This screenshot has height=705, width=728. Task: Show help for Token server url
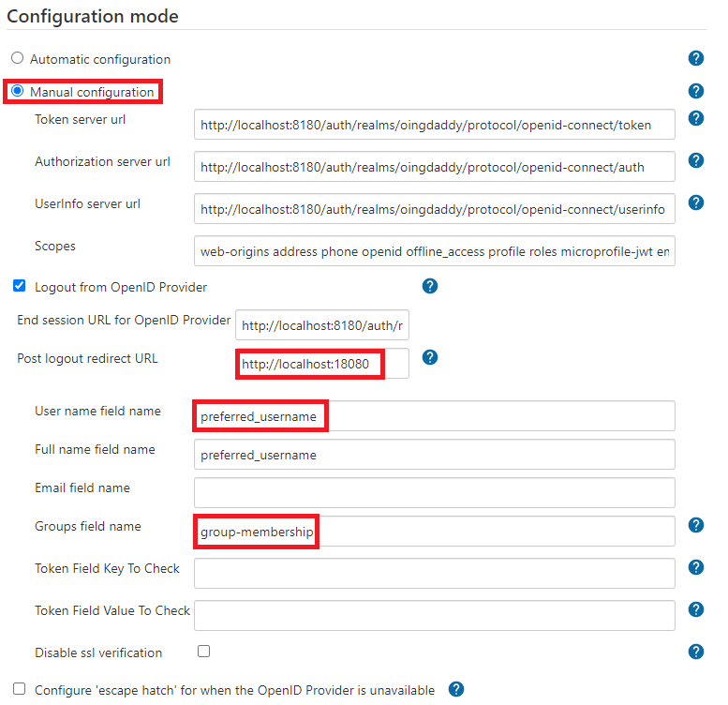(x=695, y=118)
